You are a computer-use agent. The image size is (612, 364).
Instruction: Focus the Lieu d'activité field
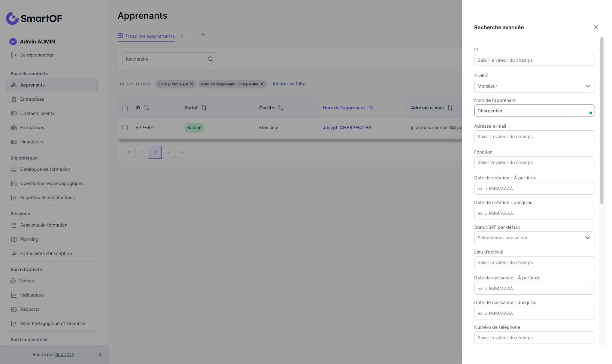pyautogui.click(x=534, y=262)
